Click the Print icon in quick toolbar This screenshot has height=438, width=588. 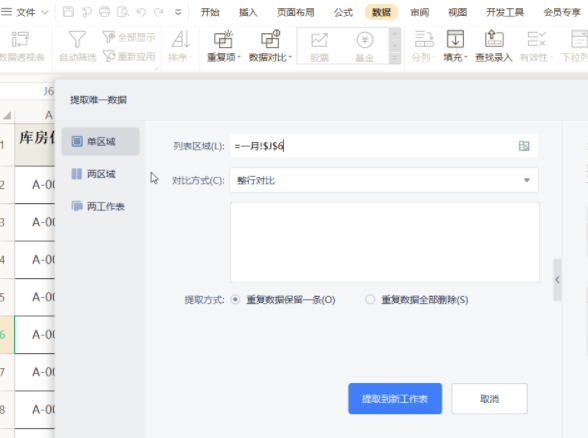point(105,12)
